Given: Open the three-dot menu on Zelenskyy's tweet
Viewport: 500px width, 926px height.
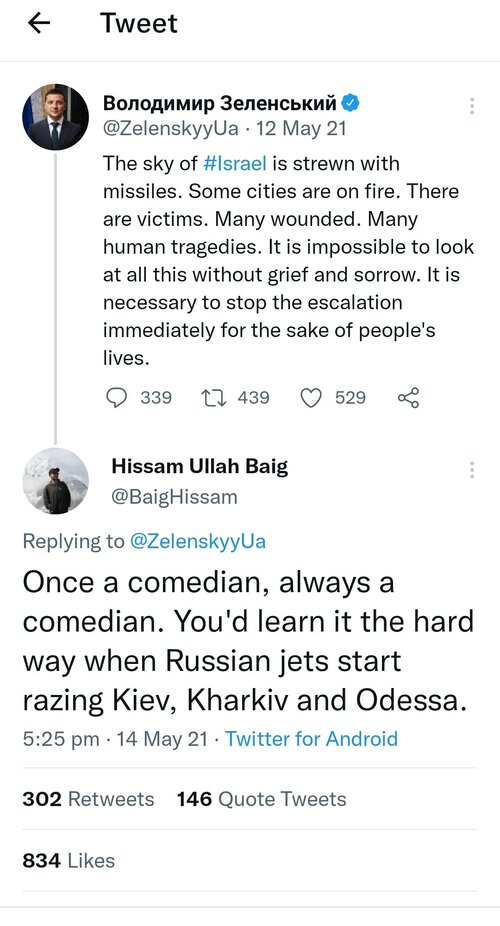Looking at the screenshot, I should tap(472, 106).
